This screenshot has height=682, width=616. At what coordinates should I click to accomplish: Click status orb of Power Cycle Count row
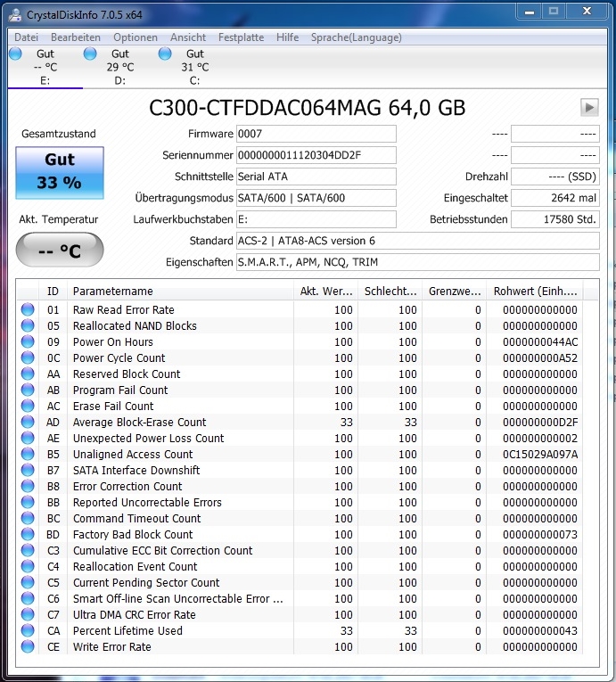click(28, 357)
